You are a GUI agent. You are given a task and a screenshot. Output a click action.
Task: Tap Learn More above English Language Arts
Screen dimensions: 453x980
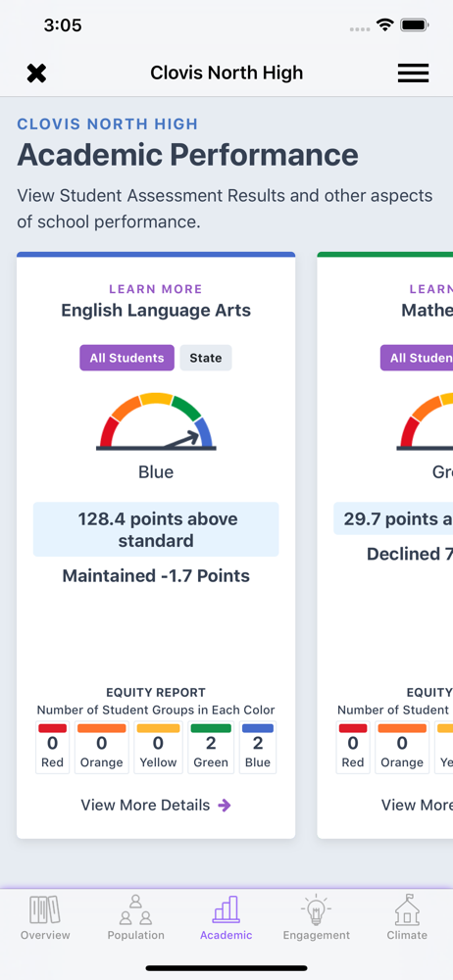point(156,289)
